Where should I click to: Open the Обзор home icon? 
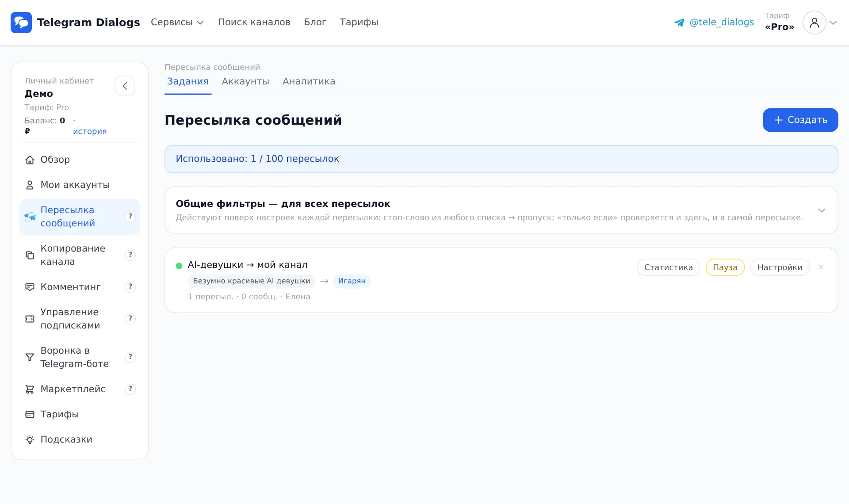(x=30, y=160)
